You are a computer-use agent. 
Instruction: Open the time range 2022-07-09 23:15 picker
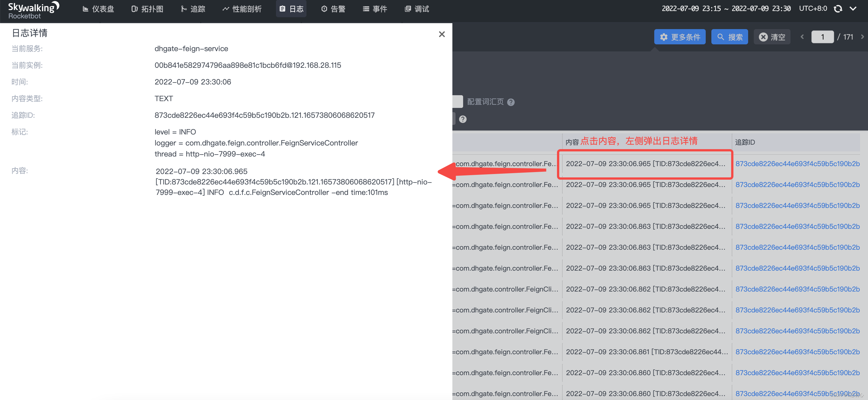pos(726,9)
